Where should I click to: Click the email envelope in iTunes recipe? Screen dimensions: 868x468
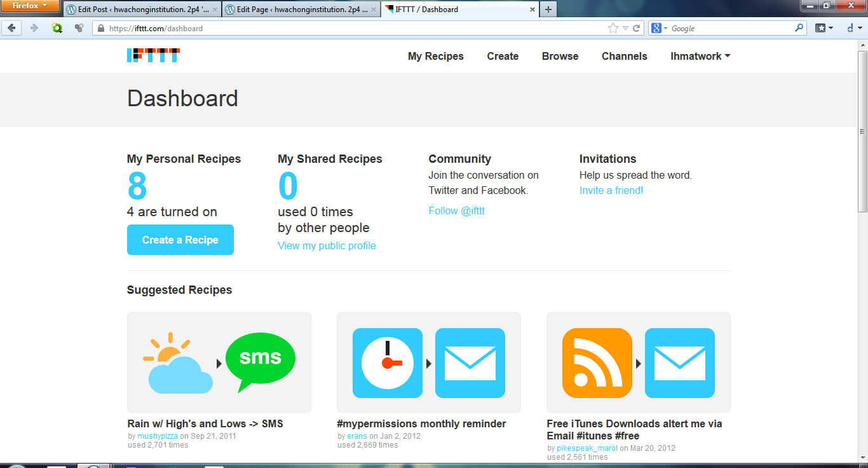(680, 363)
